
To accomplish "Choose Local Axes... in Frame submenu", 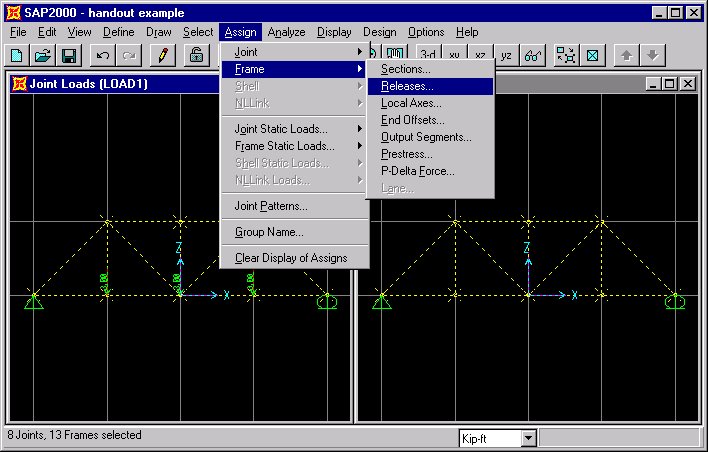I will pos(430,103).
